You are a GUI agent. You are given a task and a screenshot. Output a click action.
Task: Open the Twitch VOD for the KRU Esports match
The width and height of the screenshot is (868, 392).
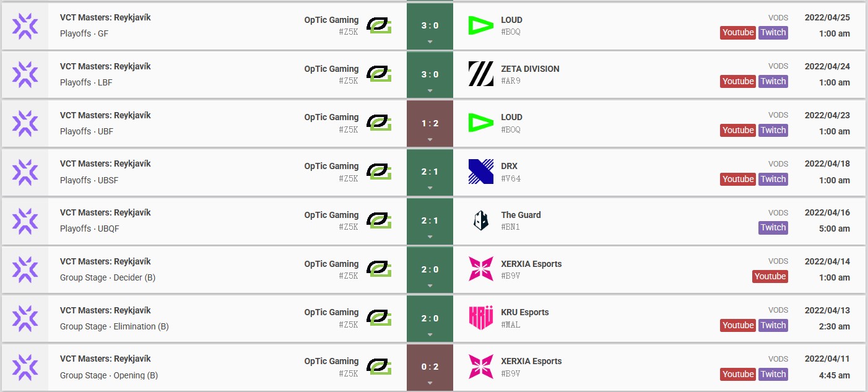coord(773,325)
